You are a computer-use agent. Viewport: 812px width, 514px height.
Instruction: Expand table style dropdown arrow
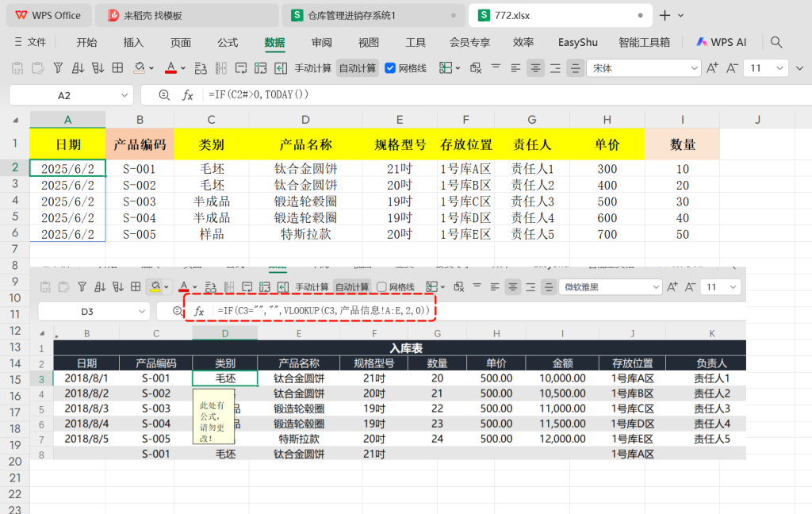coord(458,68)
